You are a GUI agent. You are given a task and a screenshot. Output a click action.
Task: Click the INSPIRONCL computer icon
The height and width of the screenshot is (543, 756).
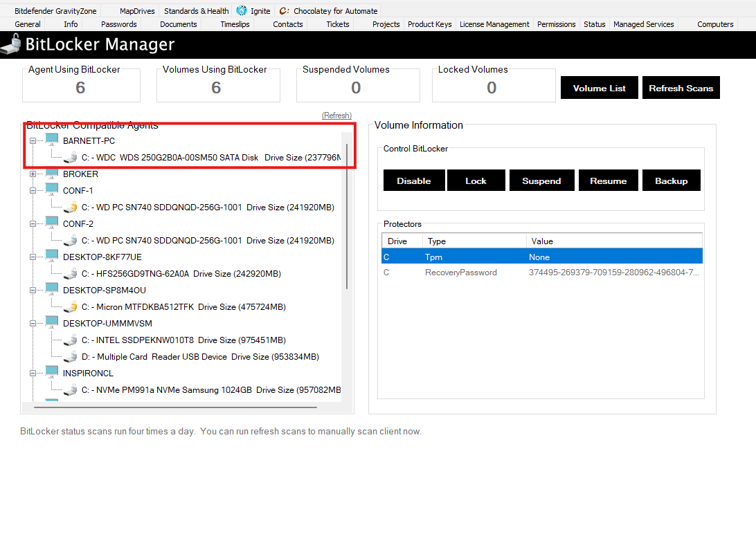[x=52, y=373]
